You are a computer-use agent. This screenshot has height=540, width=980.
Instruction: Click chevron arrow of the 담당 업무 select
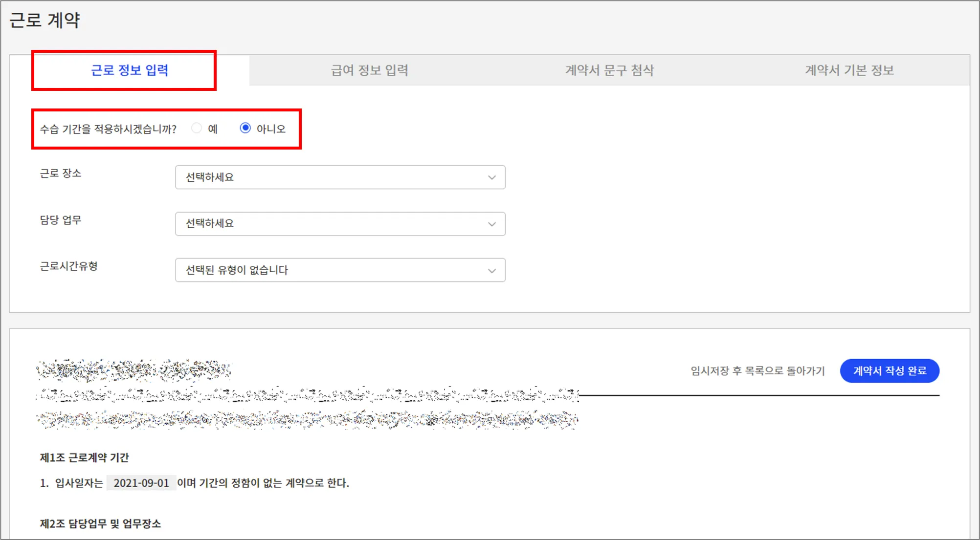(x=491, y=224)
